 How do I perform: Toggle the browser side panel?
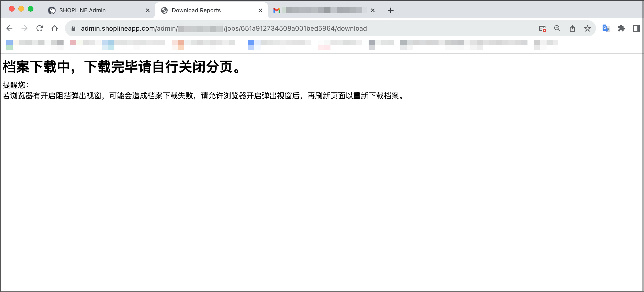click(636, 28)
